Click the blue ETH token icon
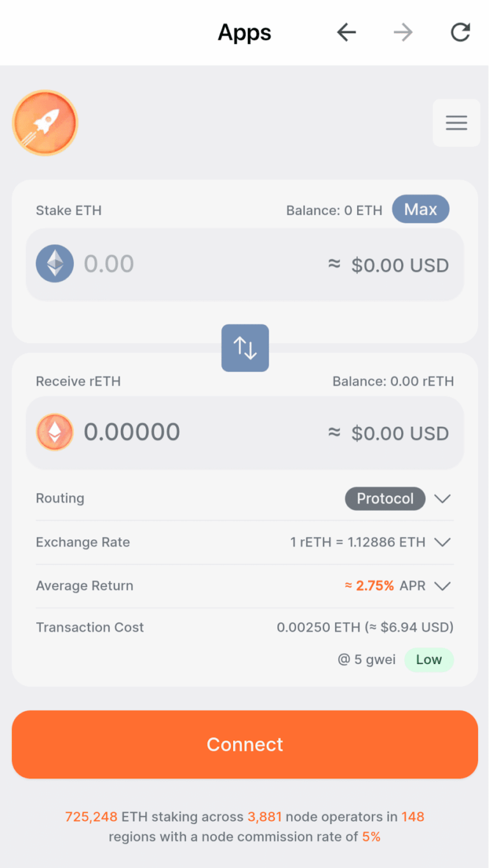 pos(55,264)
